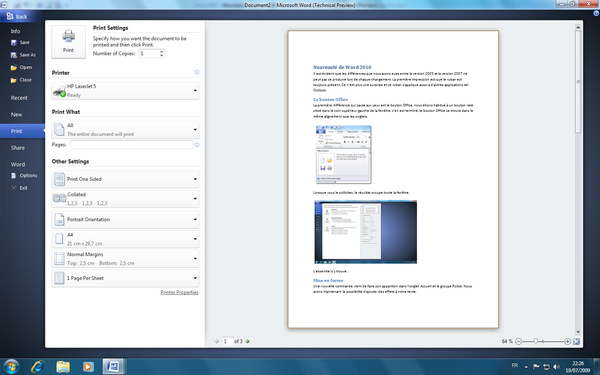The image size is (600, 375).
Task: Click the 64 % zoom level text
Action: (507, 341)
